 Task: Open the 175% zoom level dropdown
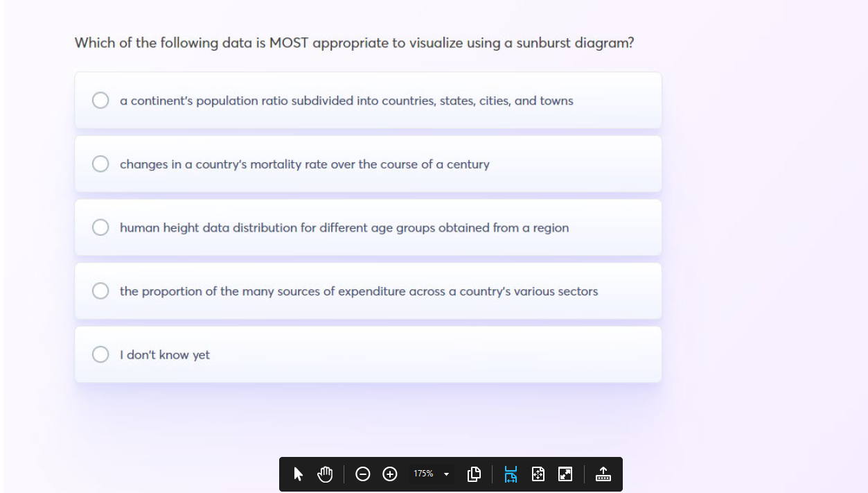pos(429,474)
